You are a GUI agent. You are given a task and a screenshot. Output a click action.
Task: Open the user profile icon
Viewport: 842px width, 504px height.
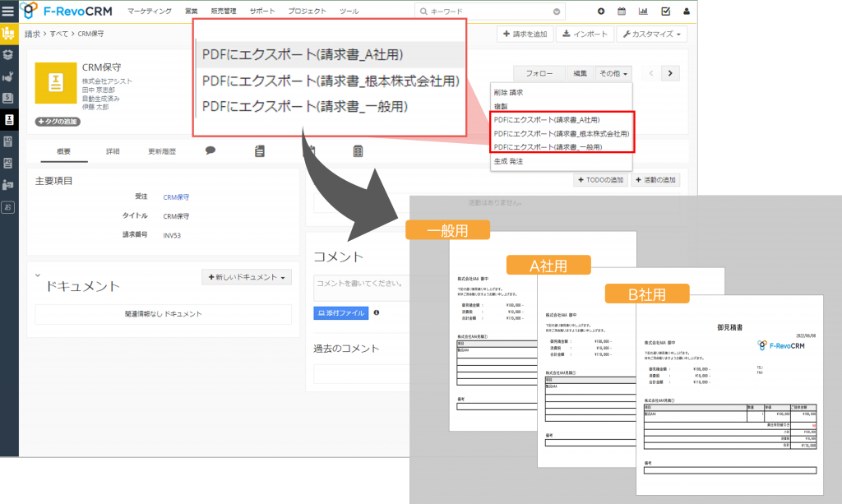click(687, 12)
